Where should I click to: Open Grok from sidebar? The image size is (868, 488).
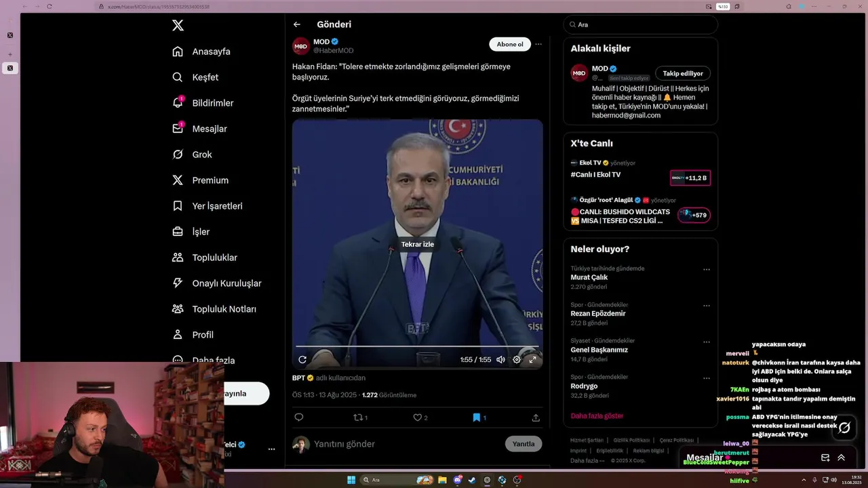pyautogui.click(x=192, y=155)
